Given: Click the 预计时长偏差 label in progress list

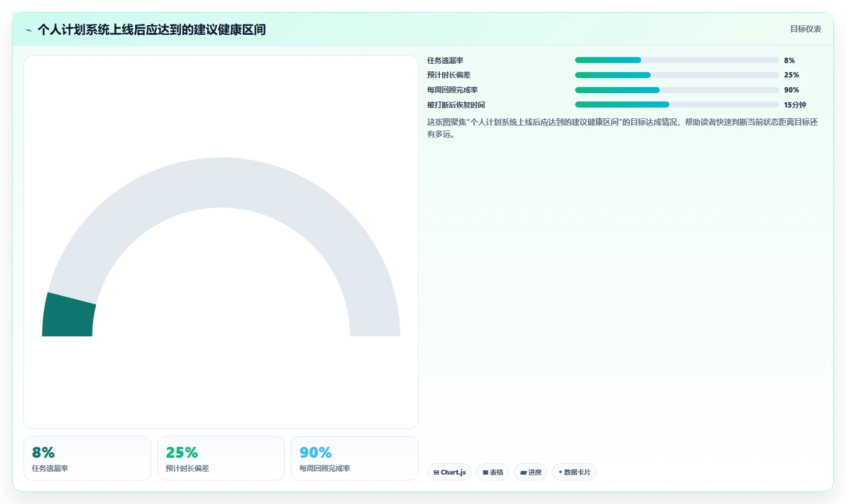Looking at the screenshot, I should 449,75.
